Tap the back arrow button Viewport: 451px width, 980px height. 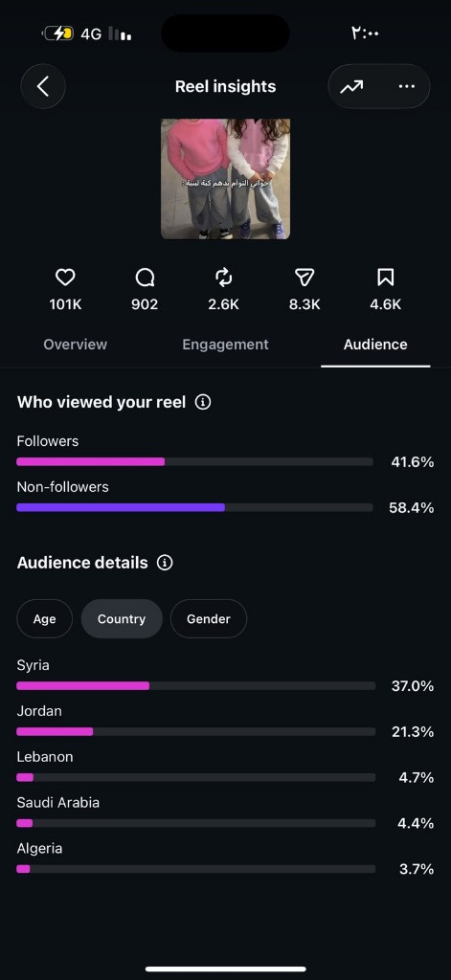43,86
